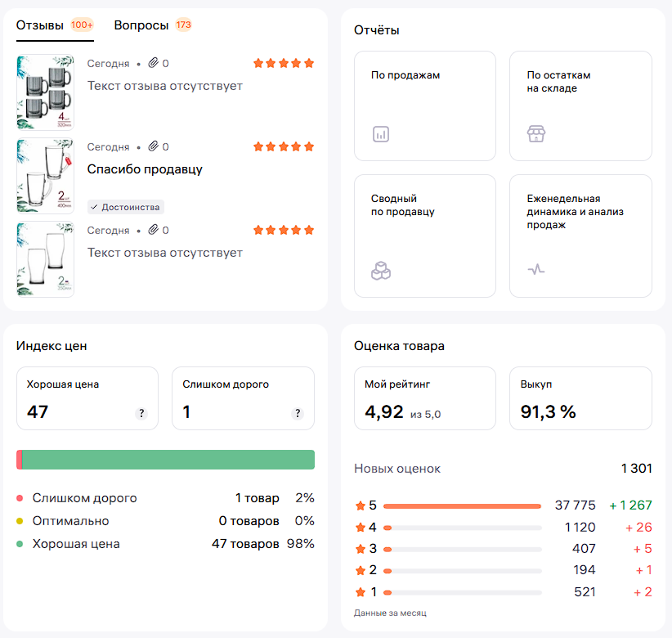Open the Сводный по продавцу report
This screenshot has height=638, width=672.
(424, 236)
